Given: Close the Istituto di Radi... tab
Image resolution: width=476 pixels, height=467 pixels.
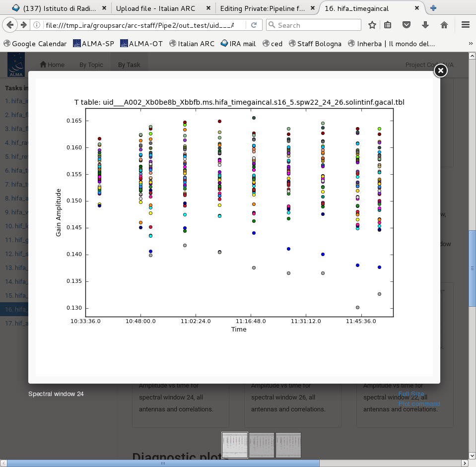Looking at the screenshot, I should pos(104,8).
